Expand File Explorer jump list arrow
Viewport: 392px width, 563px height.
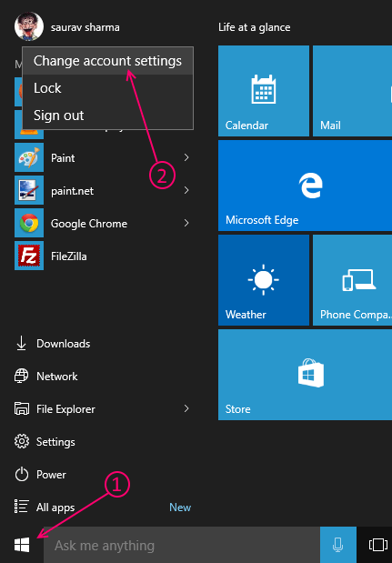pyautogui.click(x=186, y=408)
